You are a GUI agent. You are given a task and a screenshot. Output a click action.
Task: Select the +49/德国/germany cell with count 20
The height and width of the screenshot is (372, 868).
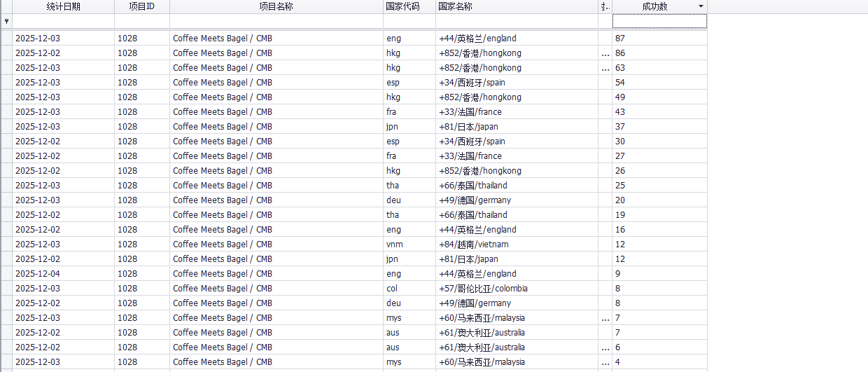coord(517,200)
